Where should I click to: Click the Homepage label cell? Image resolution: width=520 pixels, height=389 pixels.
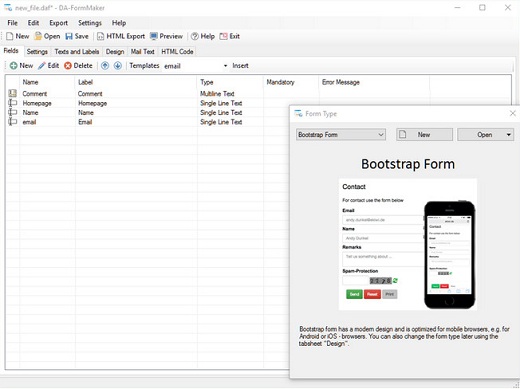(92, 103)
